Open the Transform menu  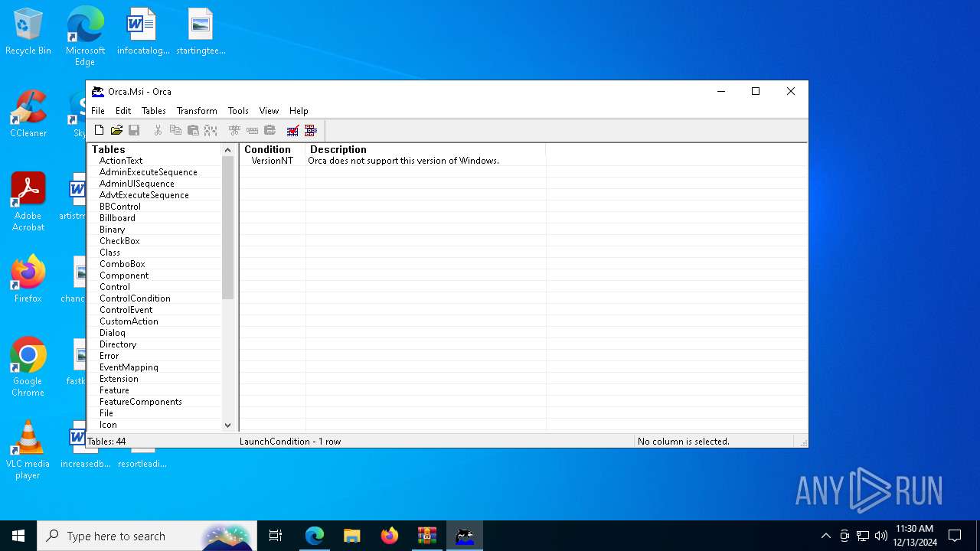click(x=197, y=111)
